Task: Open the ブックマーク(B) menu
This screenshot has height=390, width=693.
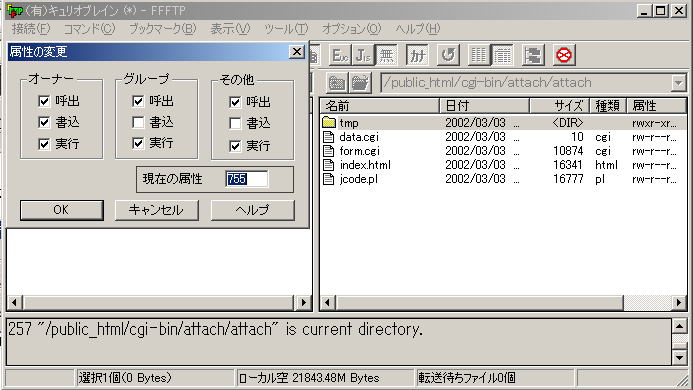Action: [x=162, y=29]
